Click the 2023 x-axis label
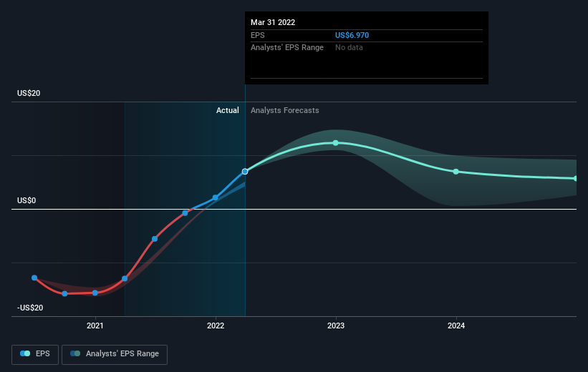This screenshot has height=372, width=588. point(336,326)
